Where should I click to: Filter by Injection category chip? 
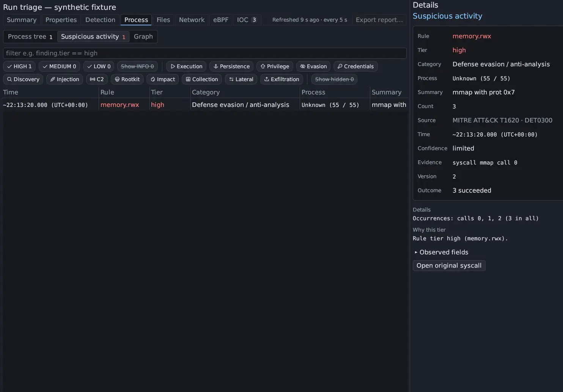click(64, 79)
